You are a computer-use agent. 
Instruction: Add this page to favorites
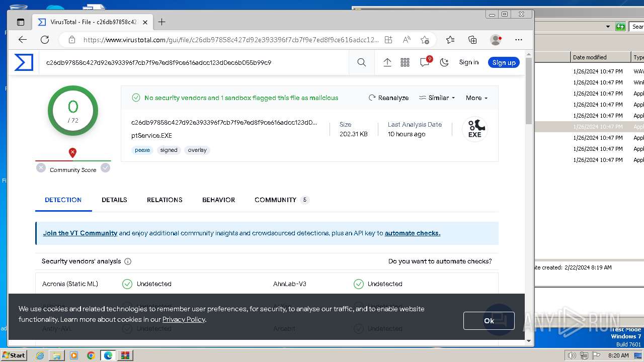[425, 40]
